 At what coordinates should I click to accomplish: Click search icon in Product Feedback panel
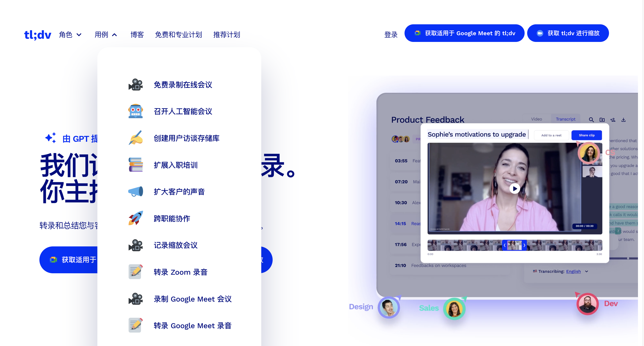pyautogui.click(x=591, y=120)
